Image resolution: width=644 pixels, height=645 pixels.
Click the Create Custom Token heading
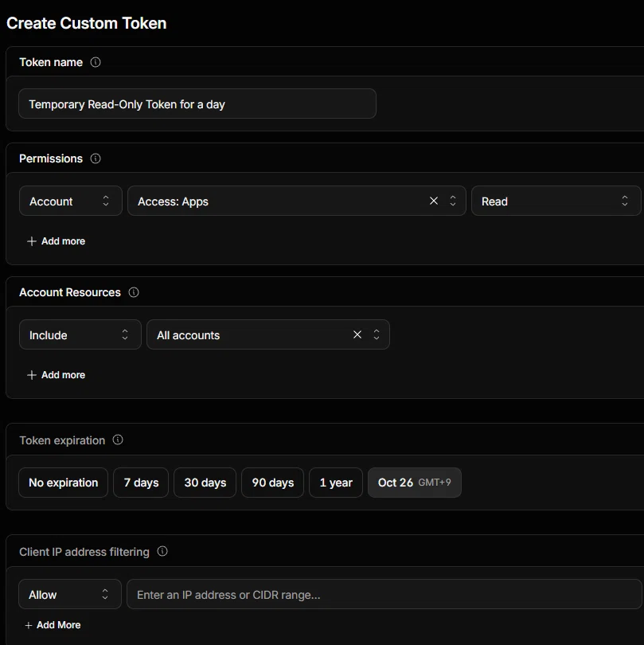pyautogui.click(x=86, y=23)
